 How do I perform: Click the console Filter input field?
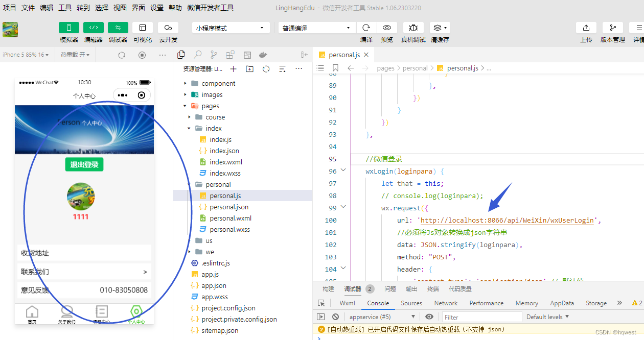click(482, 317)
